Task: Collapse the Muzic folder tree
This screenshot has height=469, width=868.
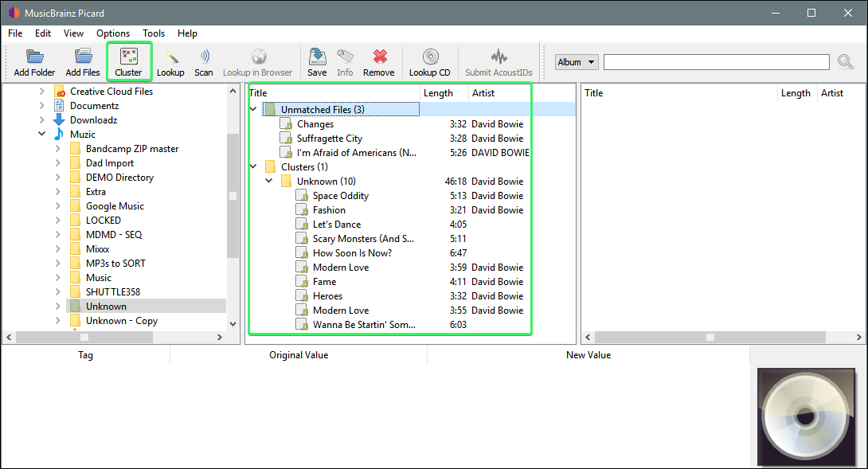Action: pos(42,134)
